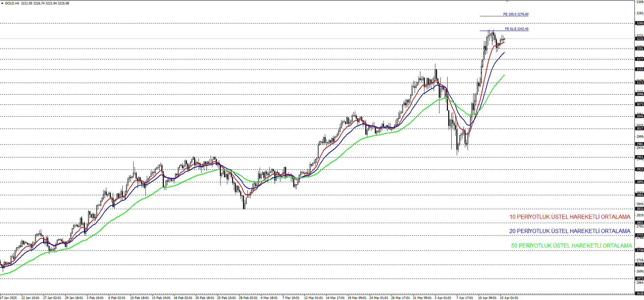Click the 2999 price scale value
This screenshot has height=300, width=644.
point(640,137)
